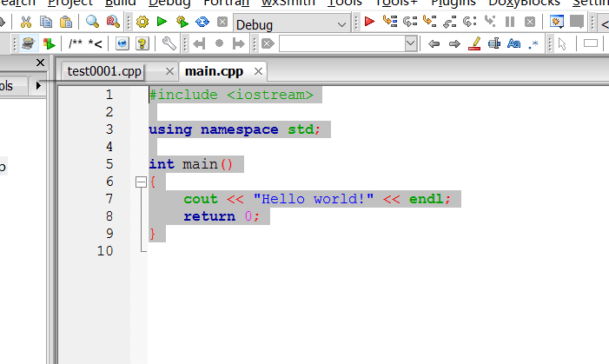609x364 pixels.
Task: Click the Next instruction debug icon
Action: (470, 22)
